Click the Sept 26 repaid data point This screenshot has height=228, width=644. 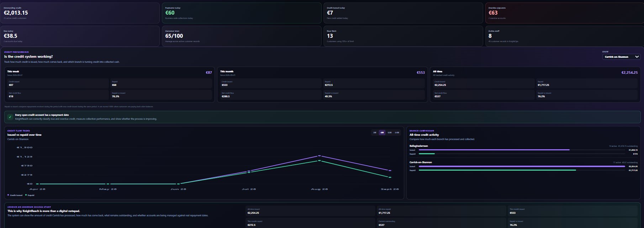(x=390, y=177)
